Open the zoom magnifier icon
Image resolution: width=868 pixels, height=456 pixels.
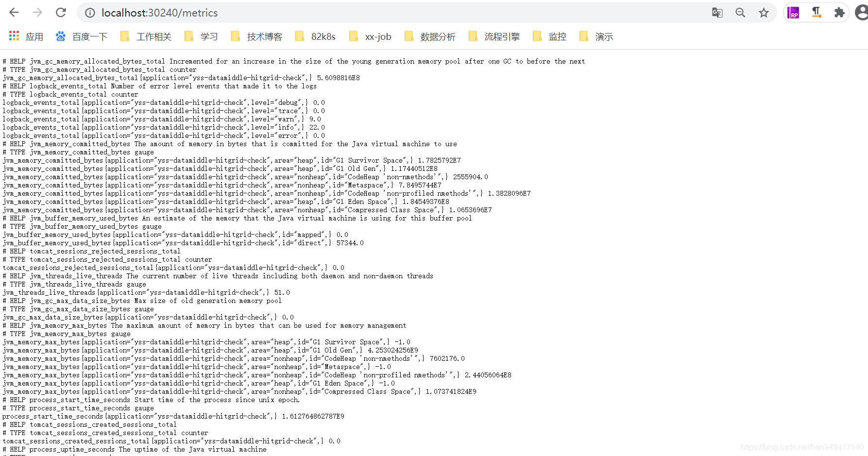tap(740, 13)
